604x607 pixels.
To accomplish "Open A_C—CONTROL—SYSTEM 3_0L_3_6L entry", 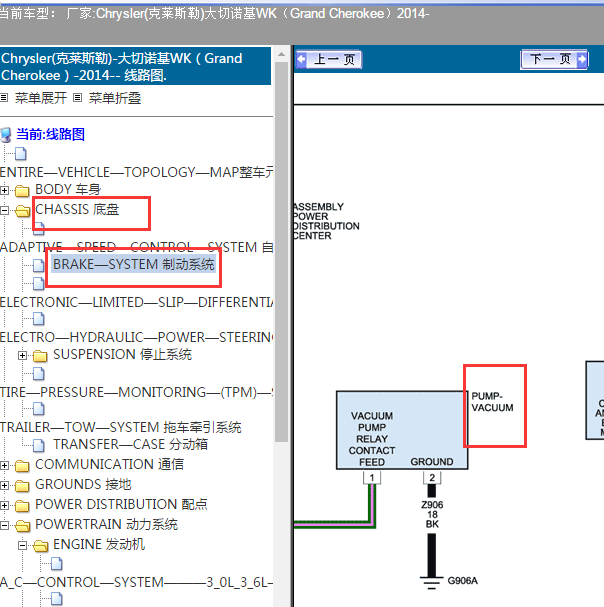I will pyautogui.click(x=136, y=582).
